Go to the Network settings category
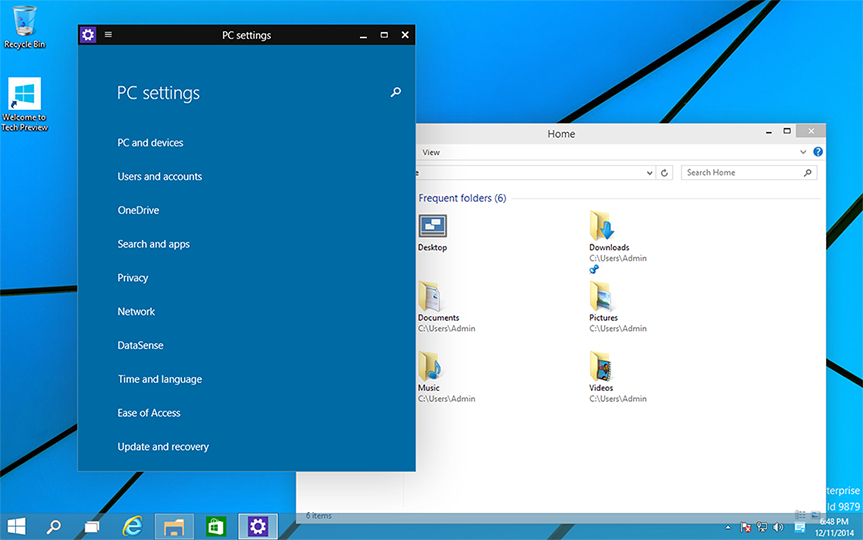This screenshot has width=863, height=540. click(136, 312)
